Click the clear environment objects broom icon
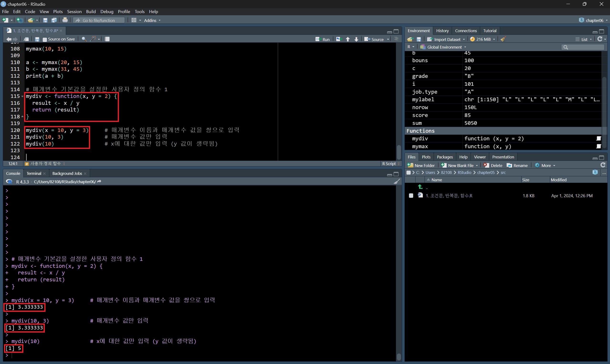Image resolution: width=610 pixels, height=364 pixels. point(503,39)
